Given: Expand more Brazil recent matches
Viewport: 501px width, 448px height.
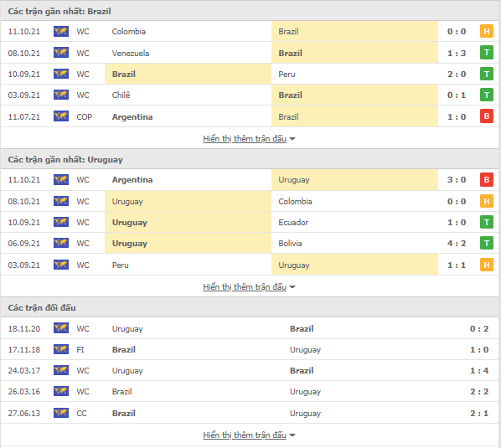Looking at the screenshot, I should pos(249,138).
